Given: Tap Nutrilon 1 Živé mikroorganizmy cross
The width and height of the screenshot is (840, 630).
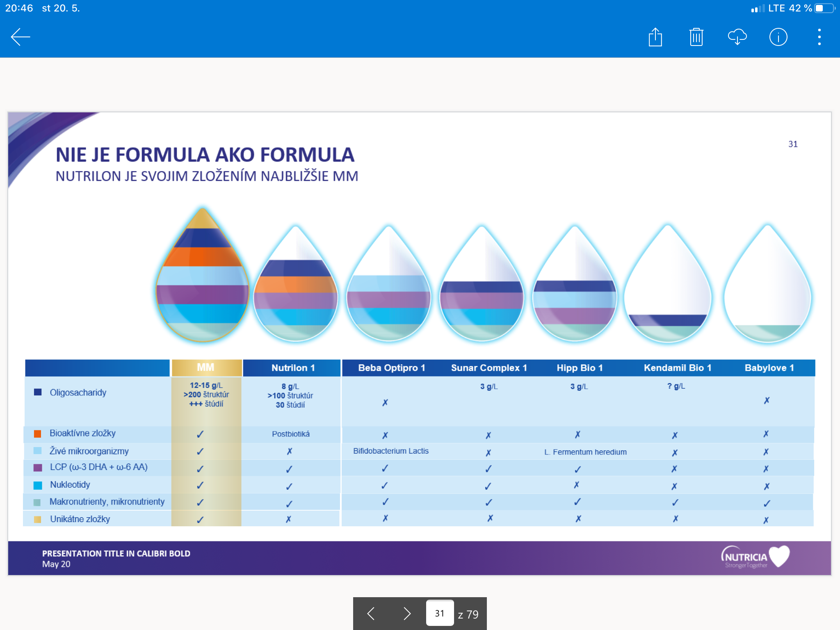Looking at the screenshot, I should [289, 452].
